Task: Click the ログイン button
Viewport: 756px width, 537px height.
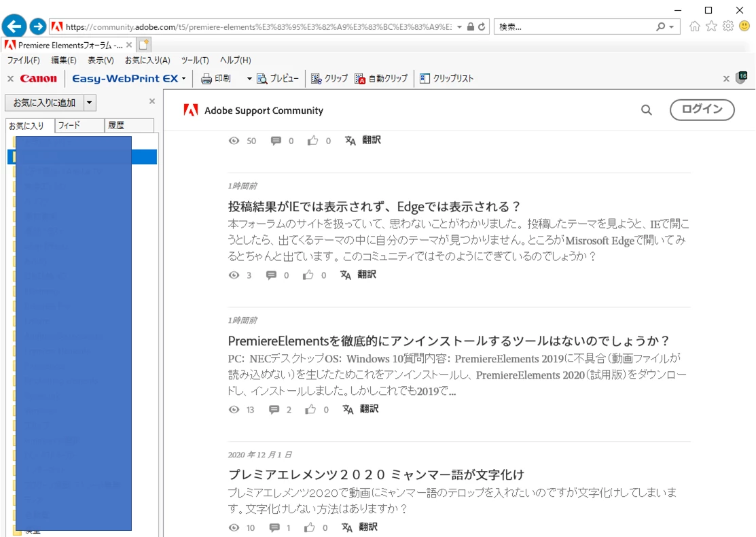Action: point(702,109)
